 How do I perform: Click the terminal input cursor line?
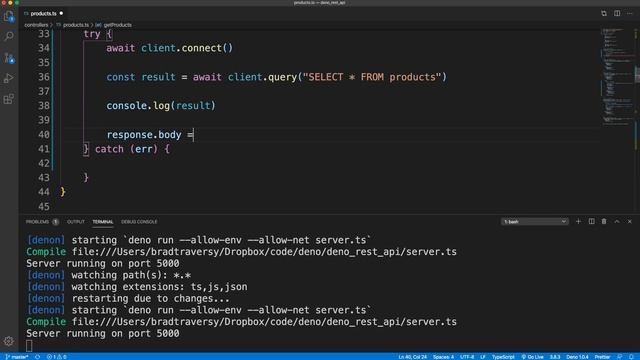coord(29,345)
